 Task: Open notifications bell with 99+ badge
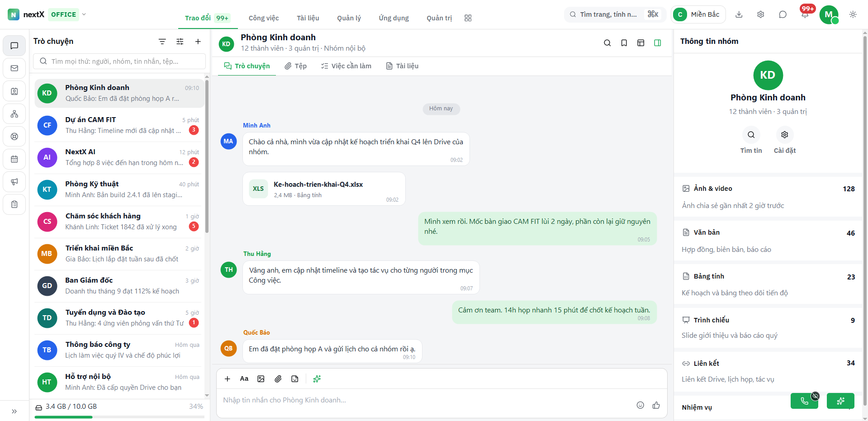pyautogui.click(x=805, y=14)
